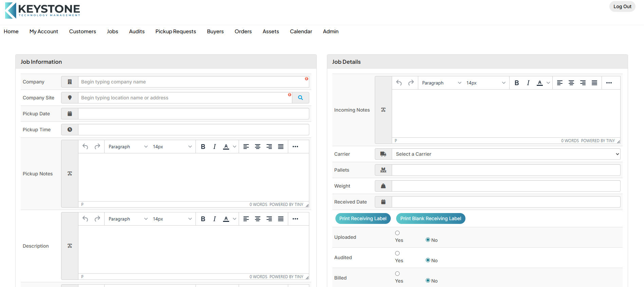Select Yes for Uploaded
The height and width of the screenshot is (287, 644).
pos(397,233)
